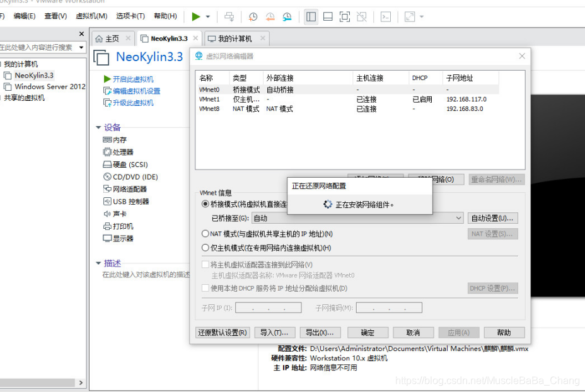Click the 网络适配器 device icon
585x392 pixels.
pos(107,189)
